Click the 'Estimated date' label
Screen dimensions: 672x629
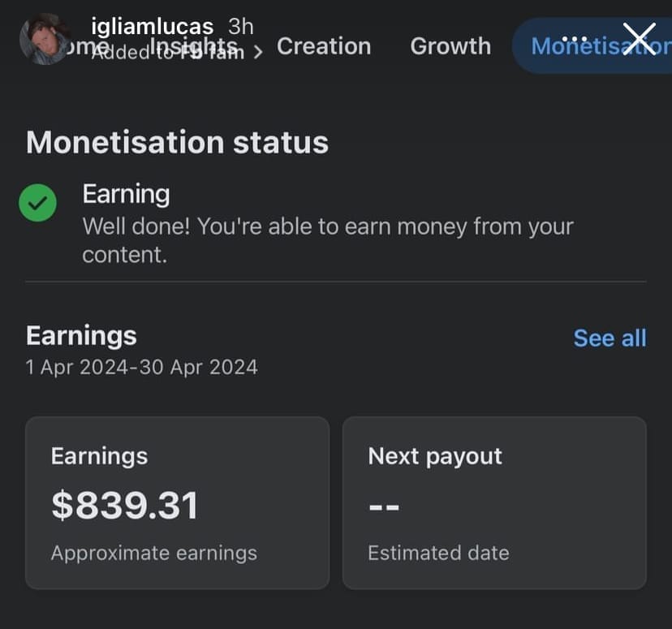click(x=438, y=553)
